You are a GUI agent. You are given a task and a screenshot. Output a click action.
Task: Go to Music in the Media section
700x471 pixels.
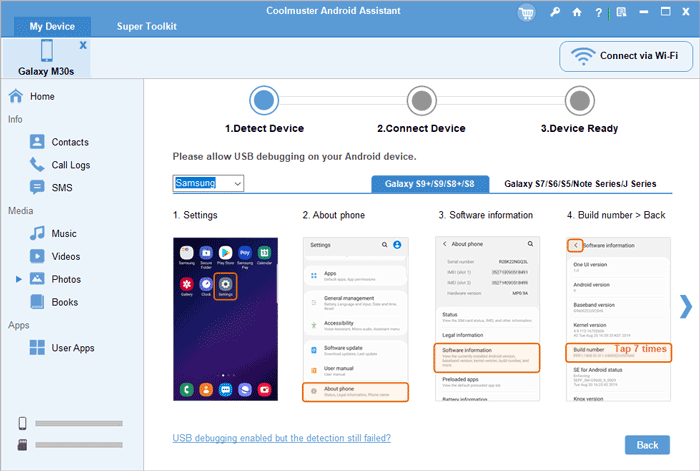pos(64,233)
